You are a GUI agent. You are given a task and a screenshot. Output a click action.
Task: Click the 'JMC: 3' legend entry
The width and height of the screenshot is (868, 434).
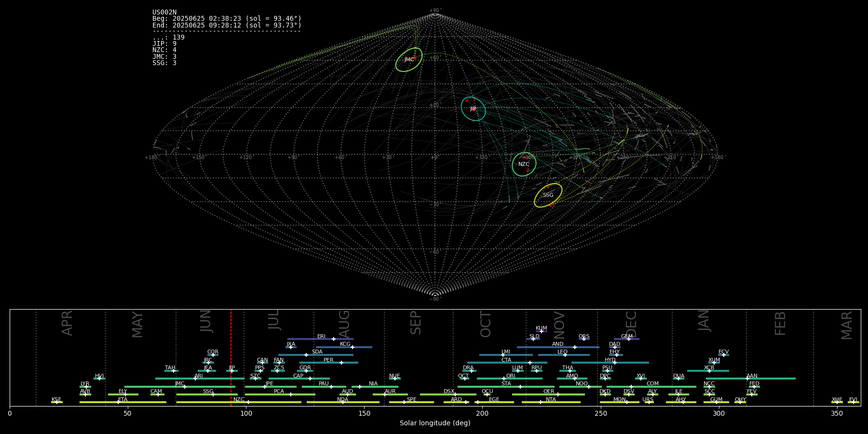[164, 56]
